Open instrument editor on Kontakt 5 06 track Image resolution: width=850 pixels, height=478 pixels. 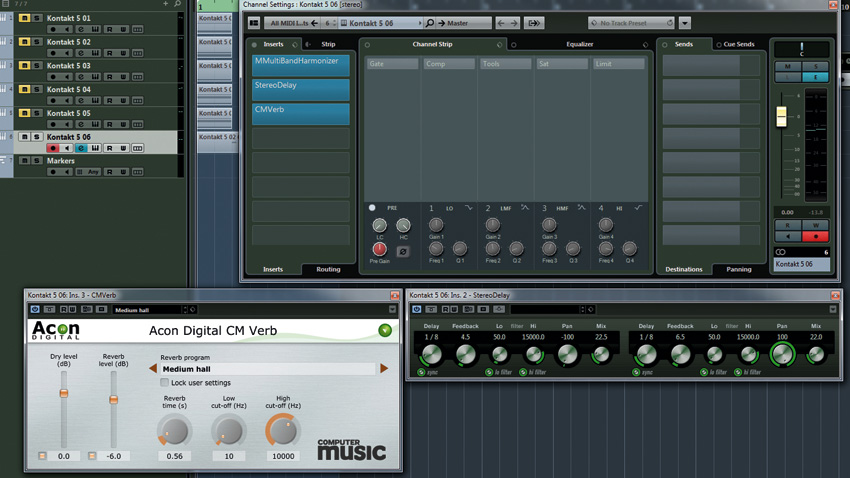tap(95, 148)
